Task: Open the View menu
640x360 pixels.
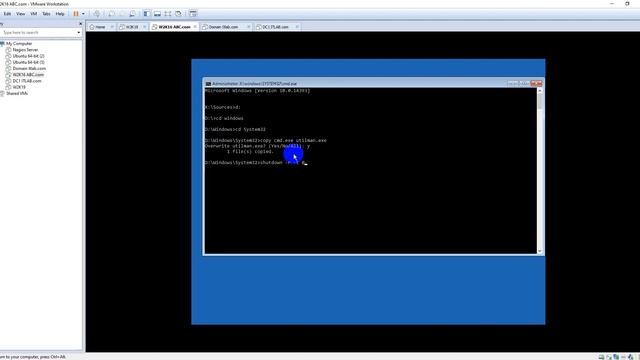Action: click(20, 13)
